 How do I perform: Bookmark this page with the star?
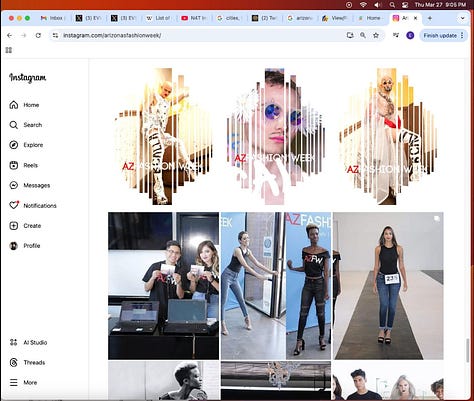(376, 35)
